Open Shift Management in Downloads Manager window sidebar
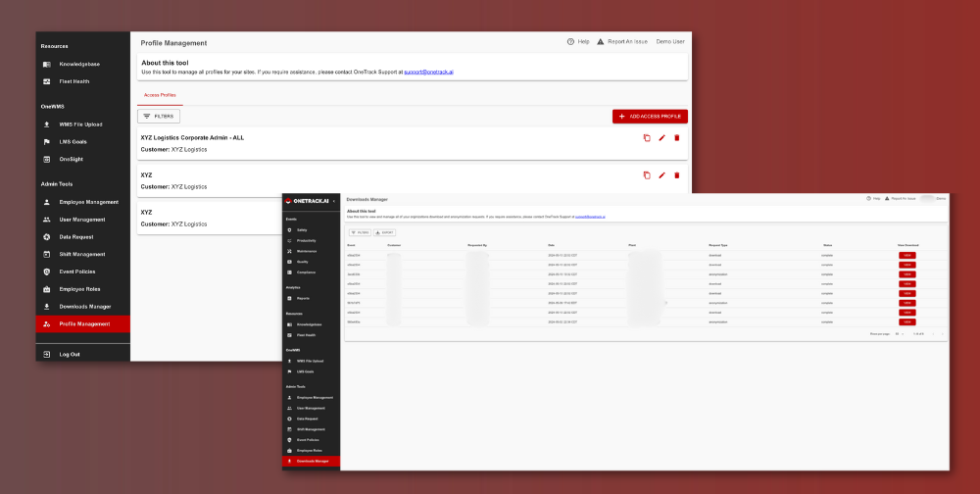Image resolution: width=980 pixels, height=494 pixels. point(312,429)
